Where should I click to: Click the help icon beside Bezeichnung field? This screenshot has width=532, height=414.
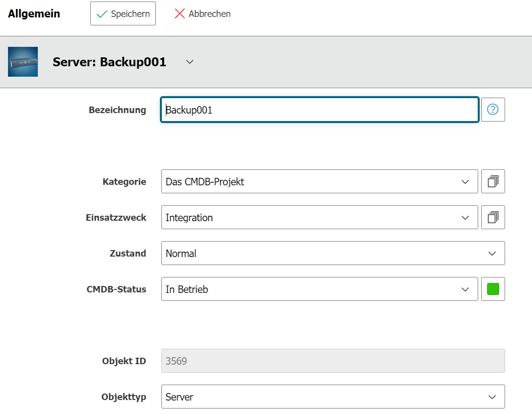point(493,110)
